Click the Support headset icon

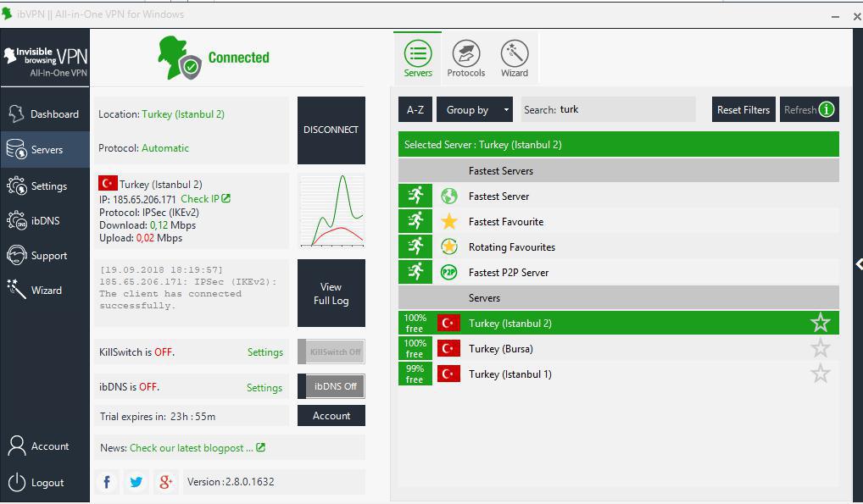pyautogui.click(x=16, y=255)
